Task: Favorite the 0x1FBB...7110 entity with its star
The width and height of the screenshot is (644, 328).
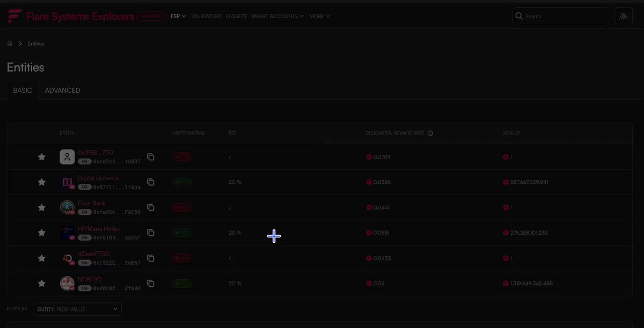Action: (41, 156)
